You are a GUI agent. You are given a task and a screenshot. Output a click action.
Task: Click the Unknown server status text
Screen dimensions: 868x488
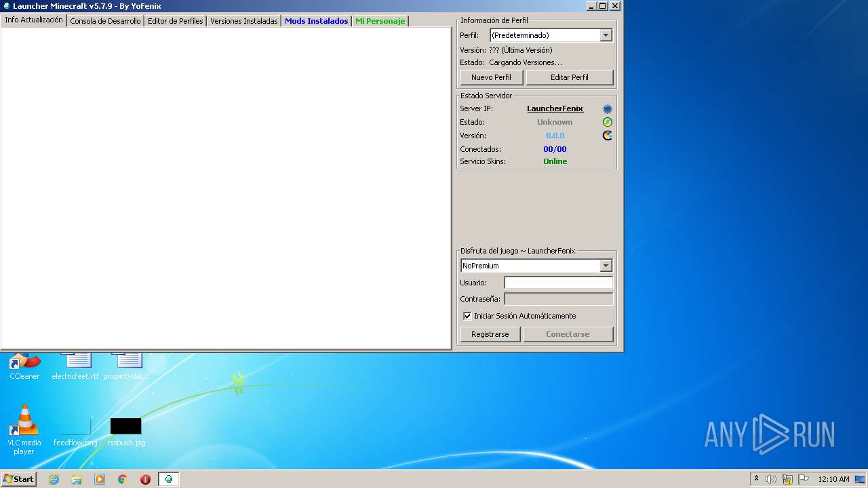pyautogui.click(x=555, y=122)
